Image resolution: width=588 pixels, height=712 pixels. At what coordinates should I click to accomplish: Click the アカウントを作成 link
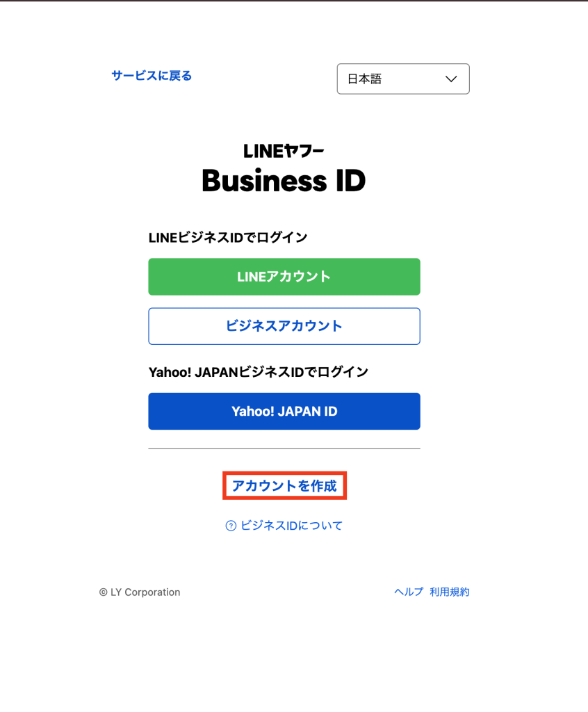pos(284,486)
